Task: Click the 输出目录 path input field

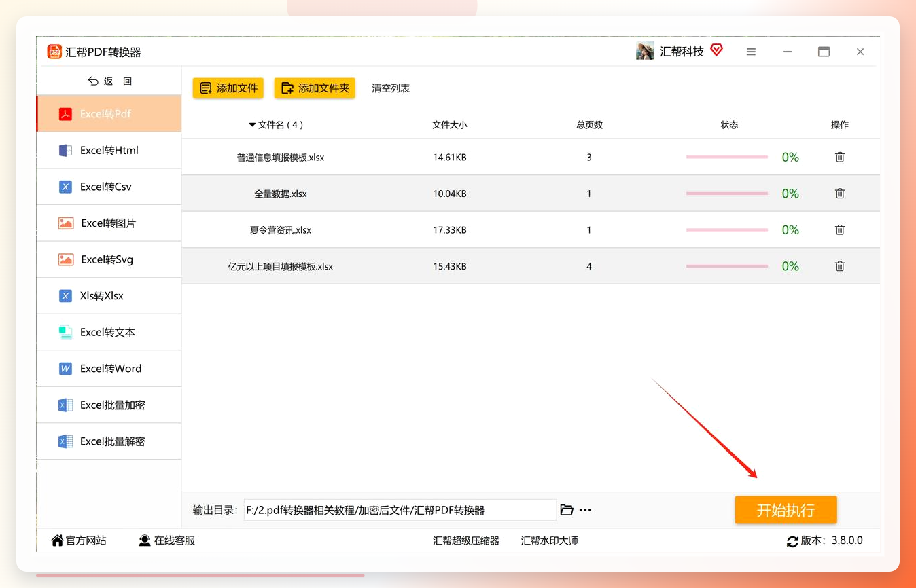Action: (x=400, y=510)
